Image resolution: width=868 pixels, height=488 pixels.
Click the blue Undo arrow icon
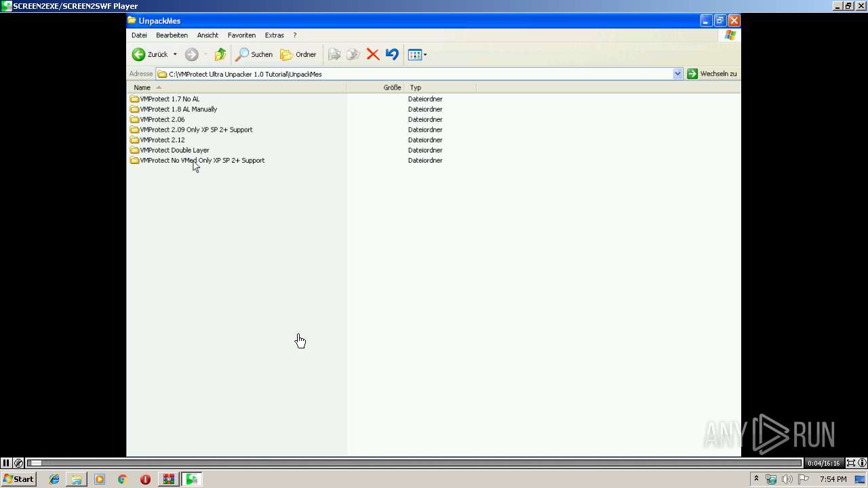pos(392,54)
